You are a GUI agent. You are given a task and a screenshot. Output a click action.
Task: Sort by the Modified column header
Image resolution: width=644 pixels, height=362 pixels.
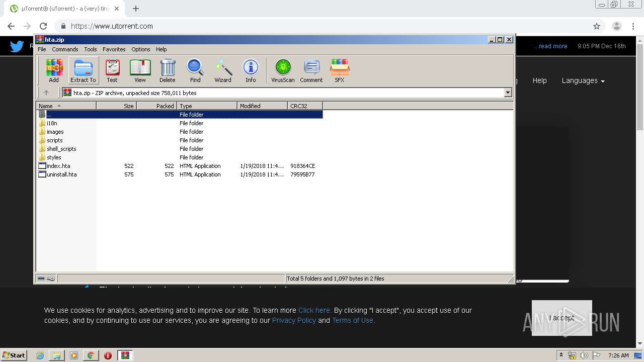[262, 106]
